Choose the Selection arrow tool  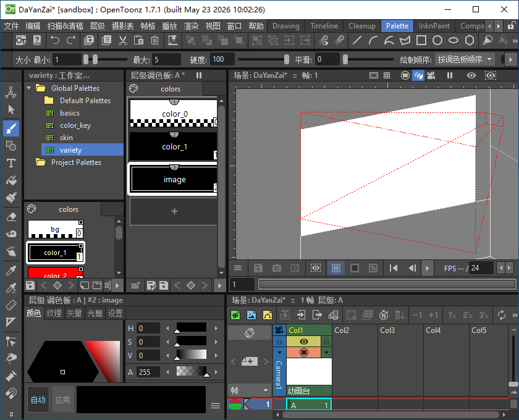click(x=11, y=109)
